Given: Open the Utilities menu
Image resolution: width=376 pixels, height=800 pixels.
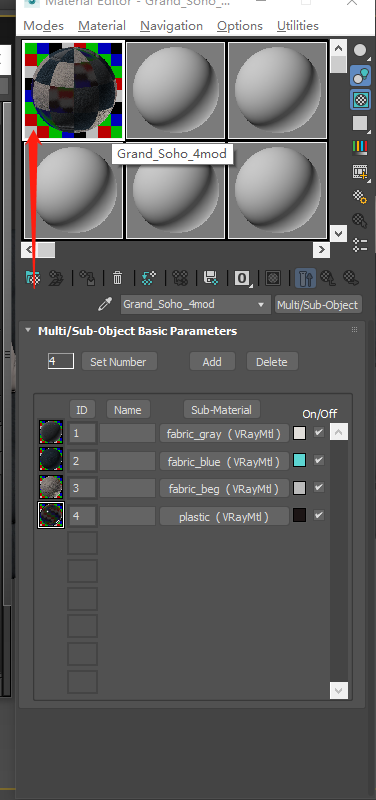Looking at the screenshot, I should click(x=298, y=26).
